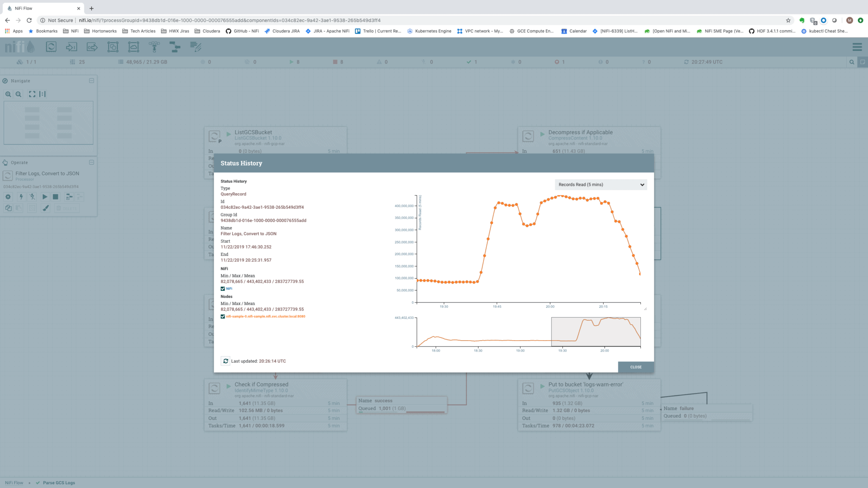The height and width of the screenshot is (488, 868).
Task: Click Parse GCS Logs breadcrumb link
Action: click(58, 482)
